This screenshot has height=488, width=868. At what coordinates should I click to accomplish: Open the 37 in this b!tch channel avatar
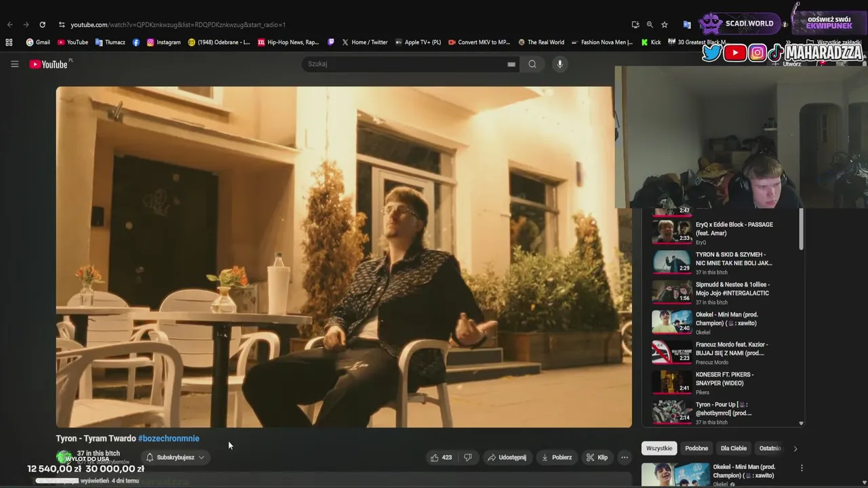(x=64, y=457)
